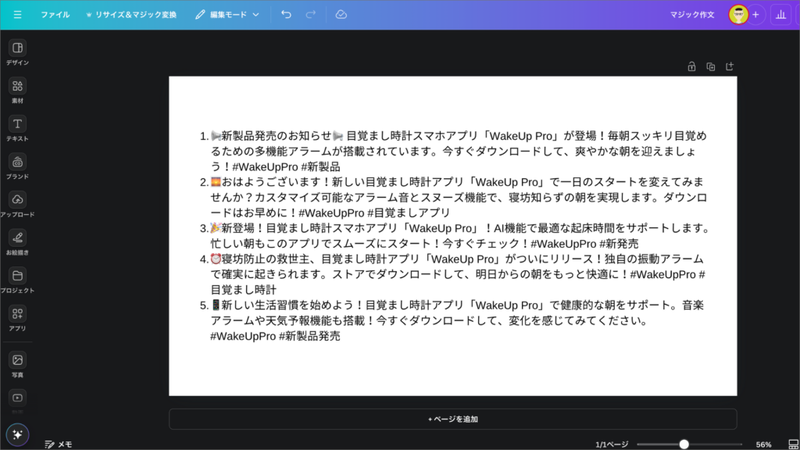Click ＋ページを追加 button
This screenshot has width=800, height=450.
[x=453, y=419]
